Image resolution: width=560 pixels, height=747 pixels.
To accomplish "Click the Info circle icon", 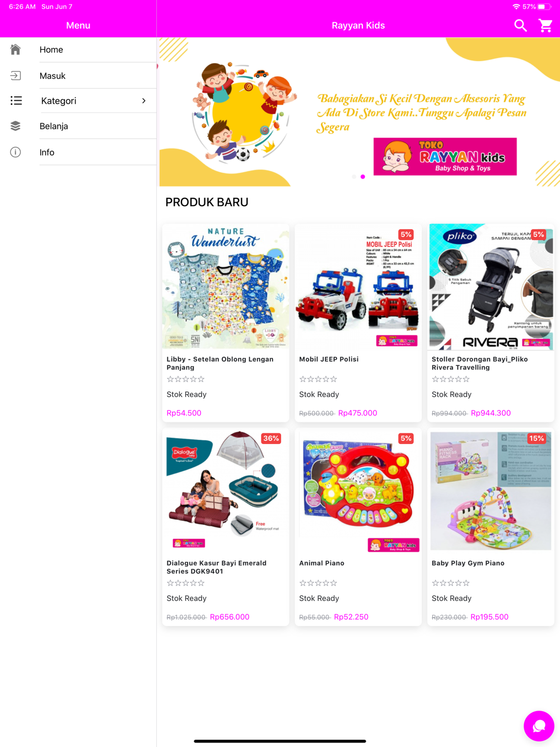I will (x=16, y=152).
